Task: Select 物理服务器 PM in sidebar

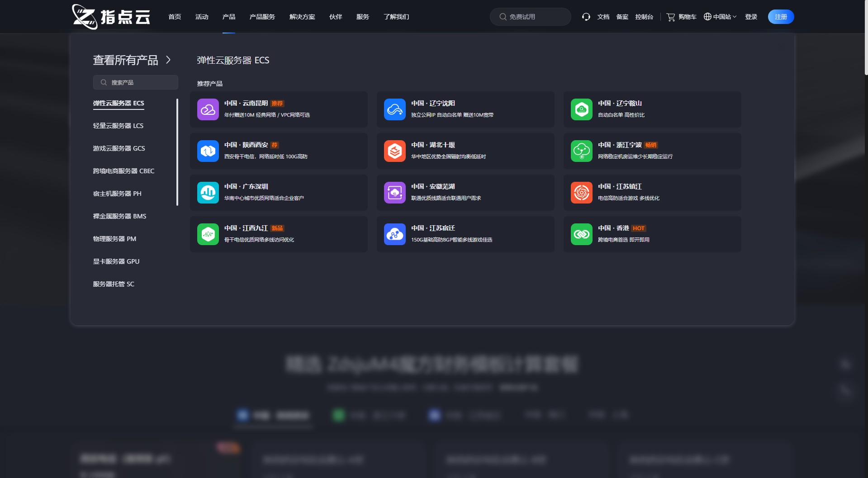Action: 114,239
